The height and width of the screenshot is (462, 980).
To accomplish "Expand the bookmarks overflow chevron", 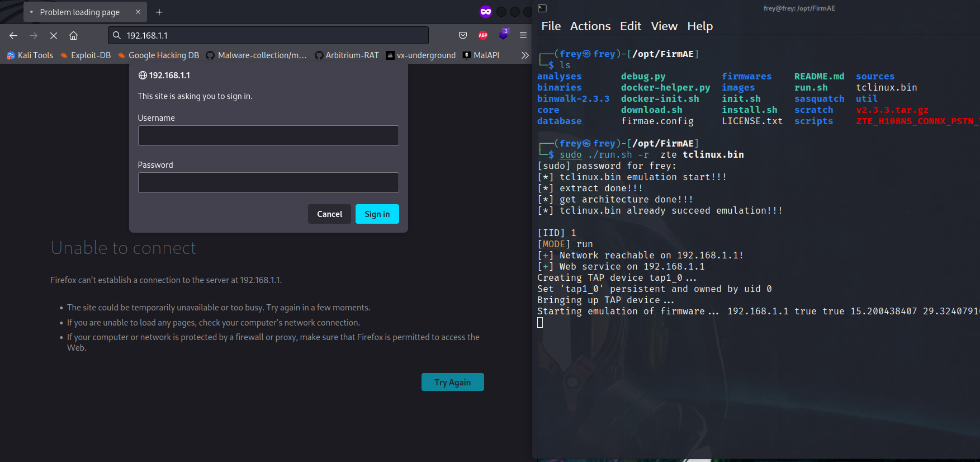I will [x=524, y=55].
